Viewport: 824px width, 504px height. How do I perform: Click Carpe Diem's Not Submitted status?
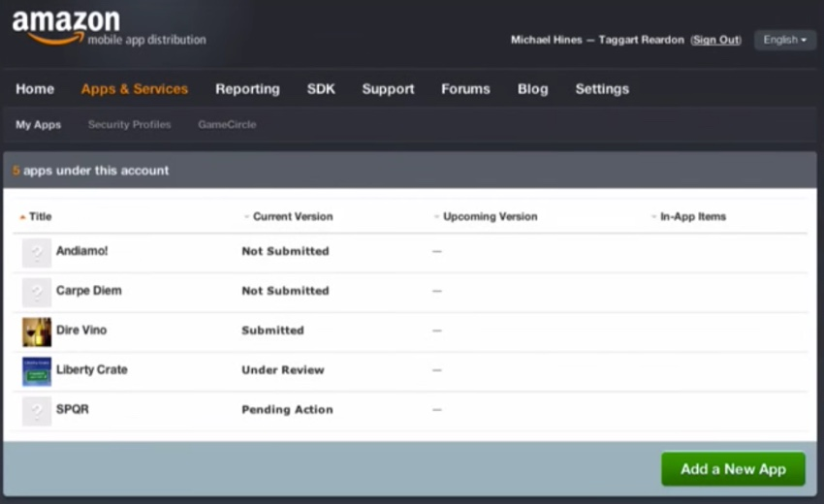click(285, 291)
